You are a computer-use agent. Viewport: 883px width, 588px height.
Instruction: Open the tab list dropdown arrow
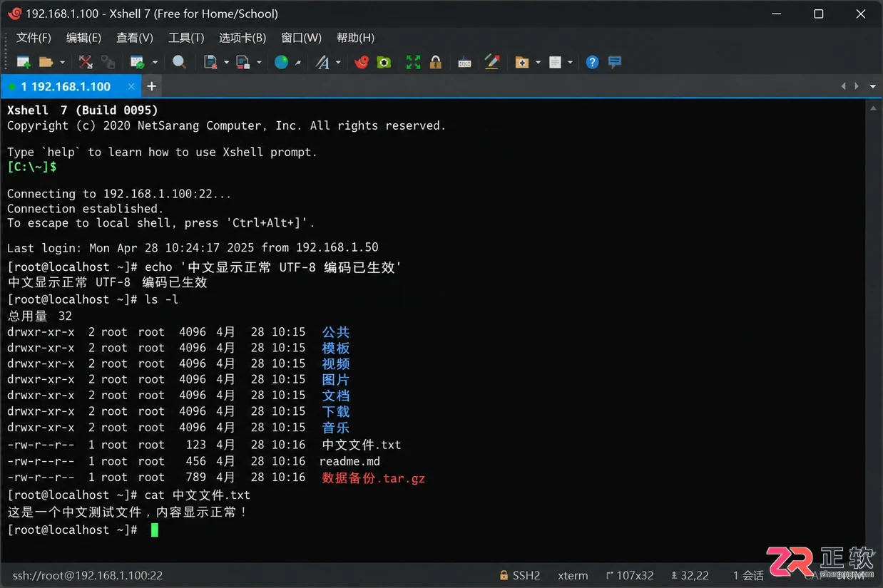coord(873,86)
